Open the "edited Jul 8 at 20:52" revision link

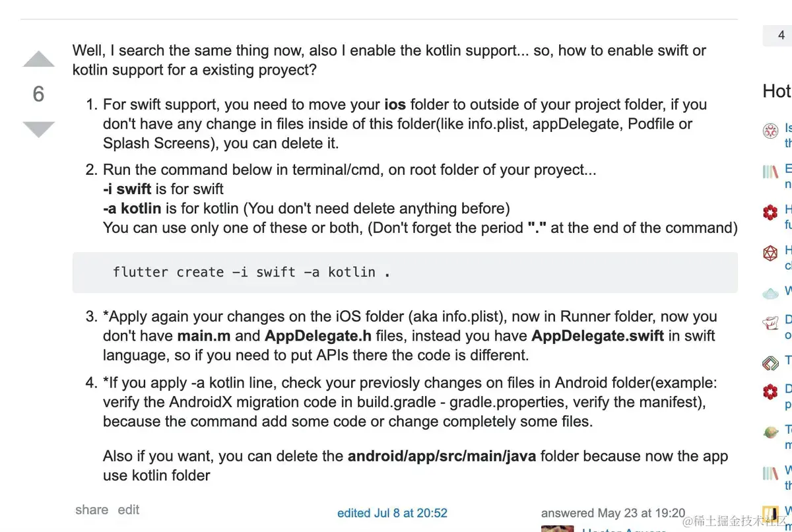pyautogui.click(x=392, y=513)
